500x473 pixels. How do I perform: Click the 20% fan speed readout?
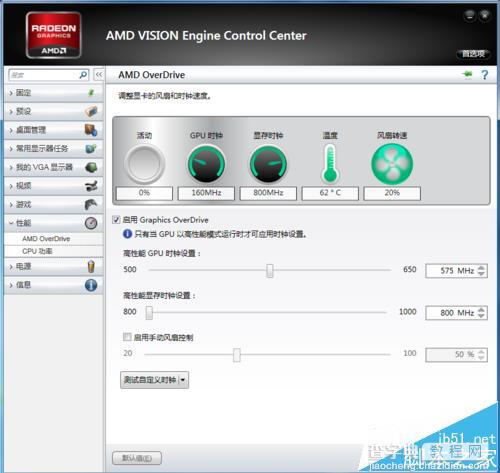(x=392, y=193)
